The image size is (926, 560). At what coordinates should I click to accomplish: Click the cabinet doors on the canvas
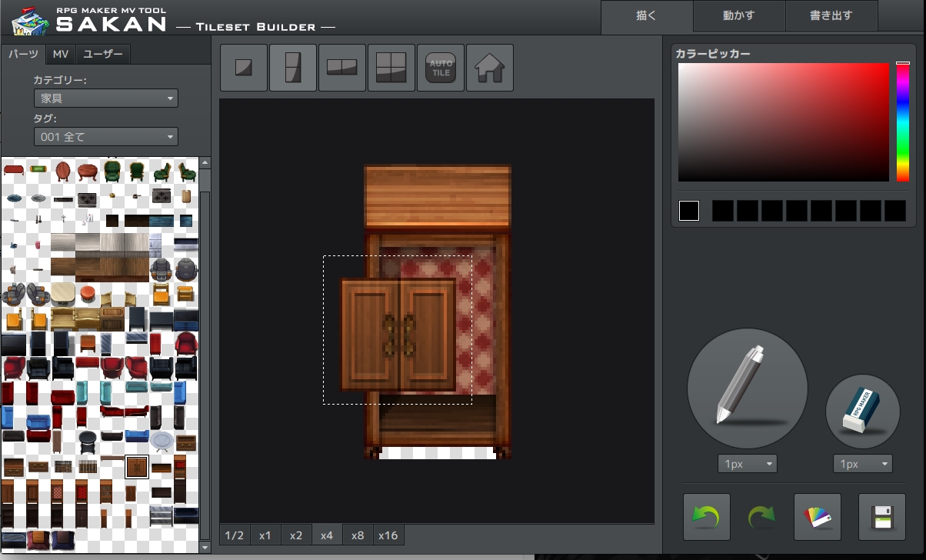[398, 334]
